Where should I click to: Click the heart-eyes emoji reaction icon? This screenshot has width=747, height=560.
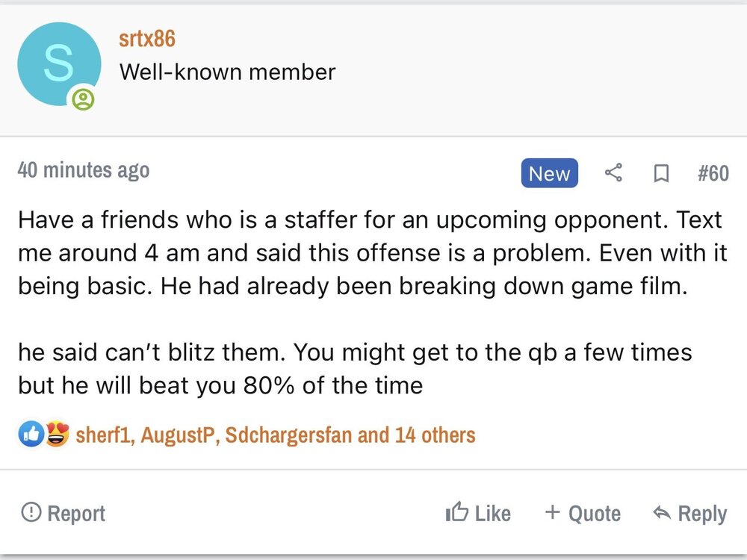click(56, 434)
